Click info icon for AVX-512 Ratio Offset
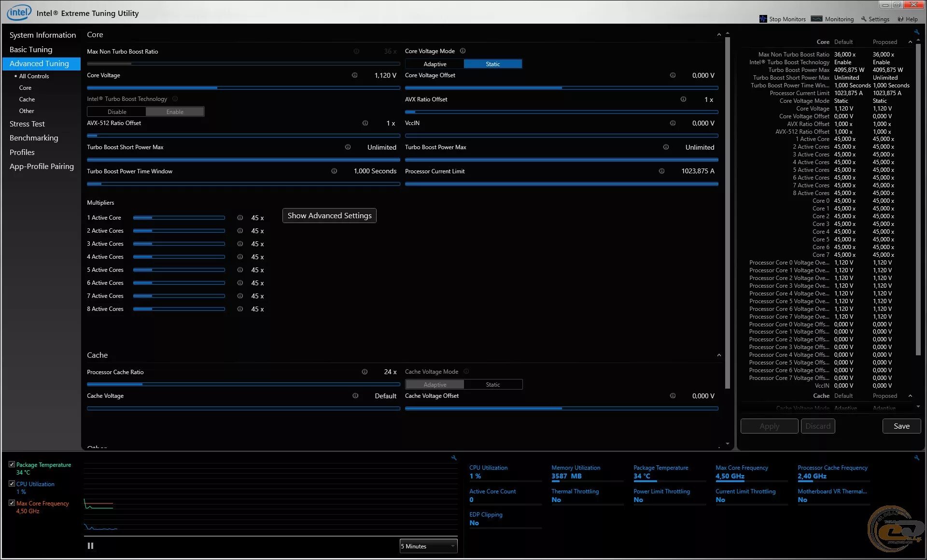 tap(365, 123)
